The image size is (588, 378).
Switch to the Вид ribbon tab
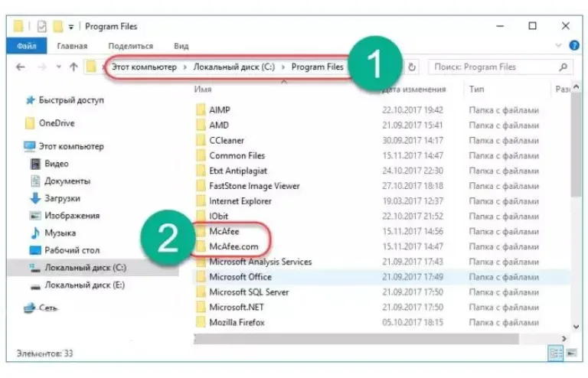tap(181, 46)
